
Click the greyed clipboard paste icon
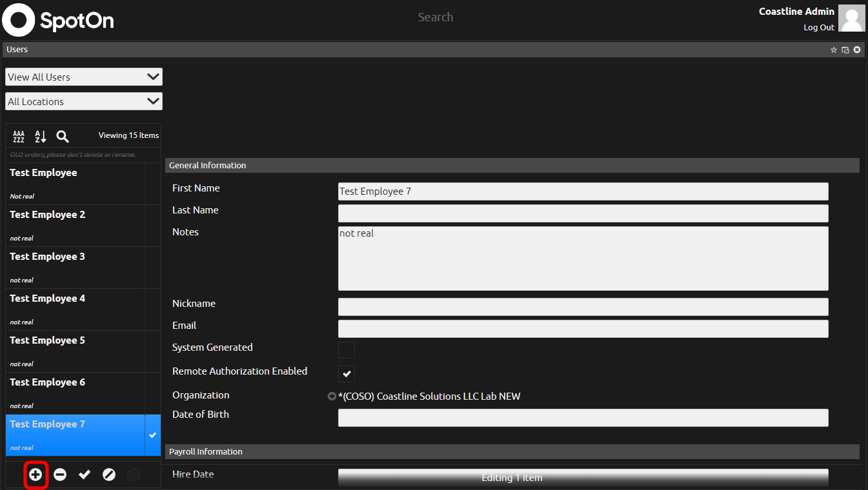134,475
